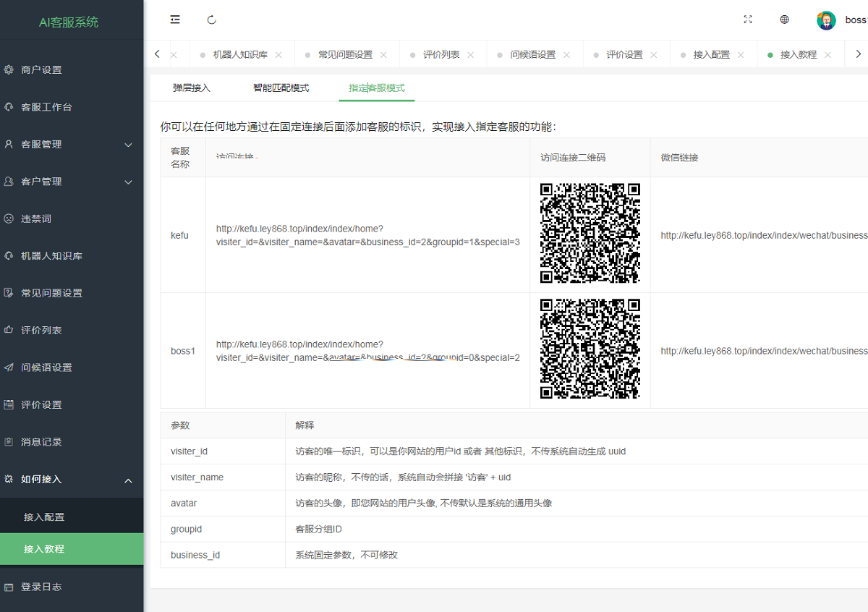Click the AI客服系统 logo title
Image resolution: width=868 pixels, height=612 pixels.
pyautogui.click(x=69, y=22)
